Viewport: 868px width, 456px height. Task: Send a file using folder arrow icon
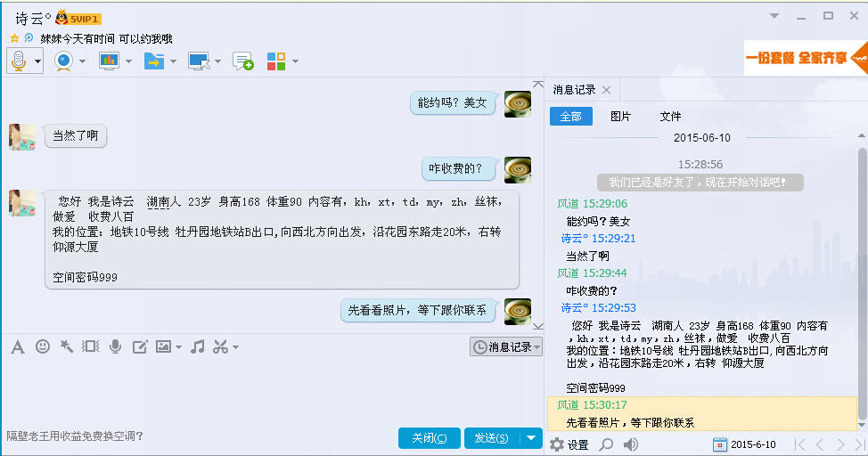click(x=154, y=61)
